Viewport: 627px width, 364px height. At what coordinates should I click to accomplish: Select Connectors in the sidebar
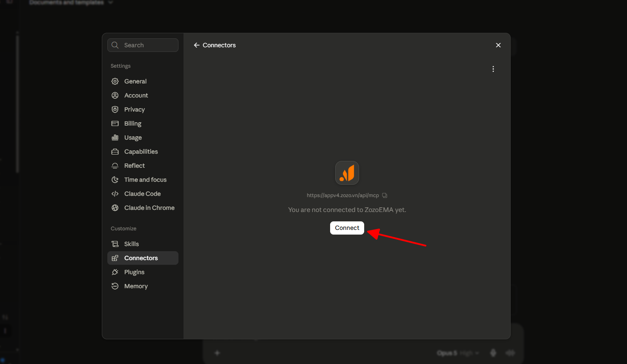143,258
